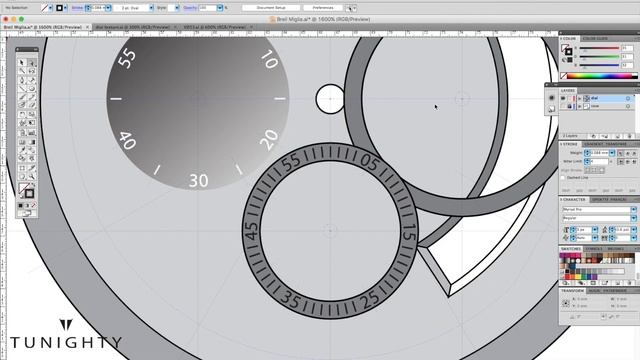Select the Zoom magnifier tool
This screenshot has width=640, height=360.
tap(31, 176)
